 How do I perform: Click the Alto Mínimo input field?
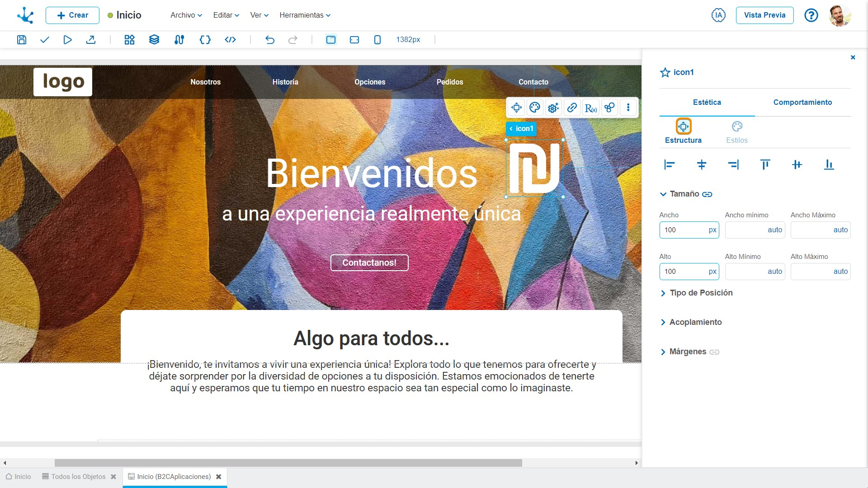(755, 272)
